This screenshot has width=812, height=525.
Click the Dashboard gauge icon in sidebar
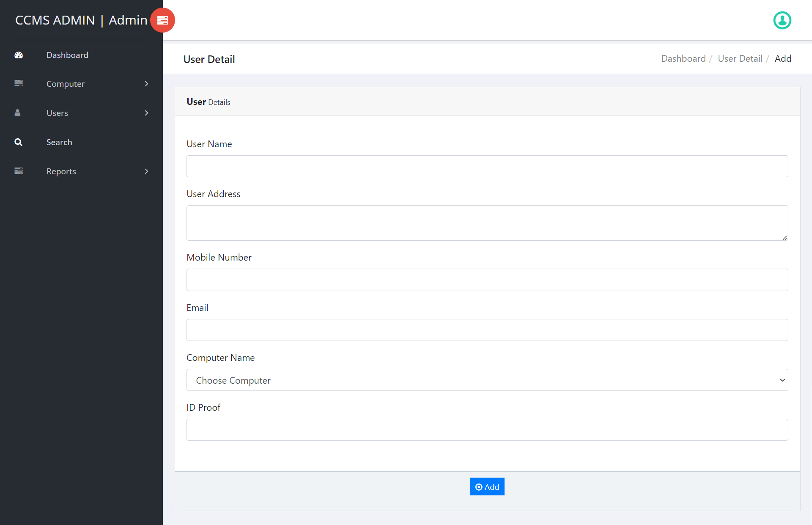click(19, 55)
